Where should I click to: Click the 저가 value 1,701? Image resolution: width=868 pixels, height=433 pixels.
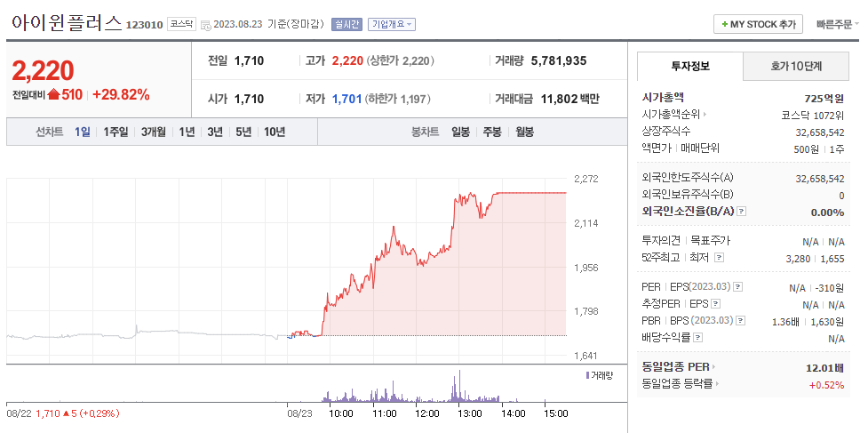pos(346,99)
